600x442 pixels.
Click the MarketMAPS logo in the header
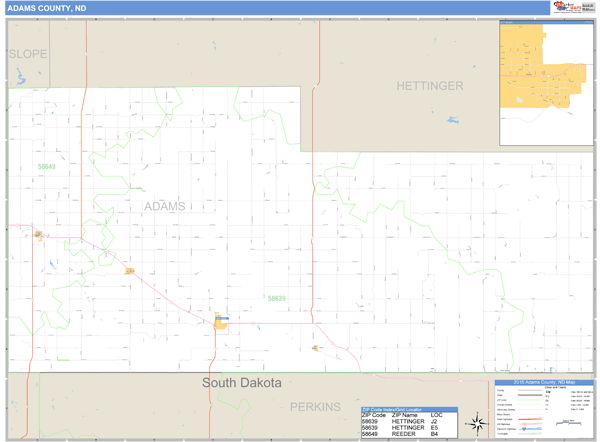(573, 8)
